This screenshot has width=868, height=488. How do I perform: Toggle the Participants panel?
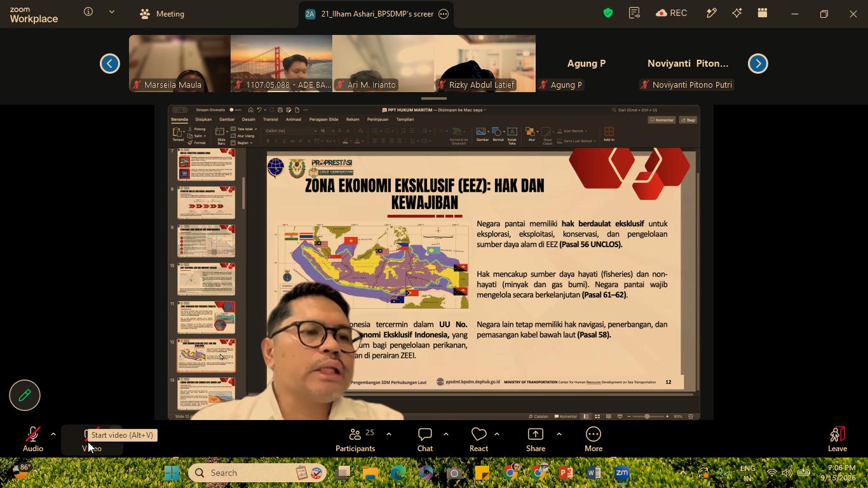pos(355,440)
